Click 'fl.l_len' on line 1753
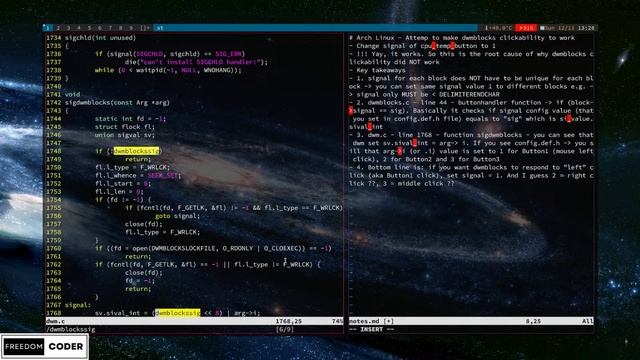 111,191
